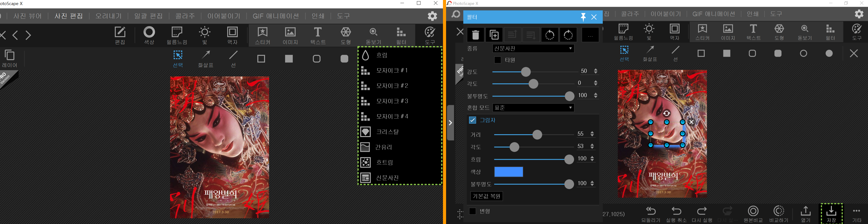Select the 화살표 arrow tool in left window
This screenshot has width=868, height=224.
tap(206, 59)
